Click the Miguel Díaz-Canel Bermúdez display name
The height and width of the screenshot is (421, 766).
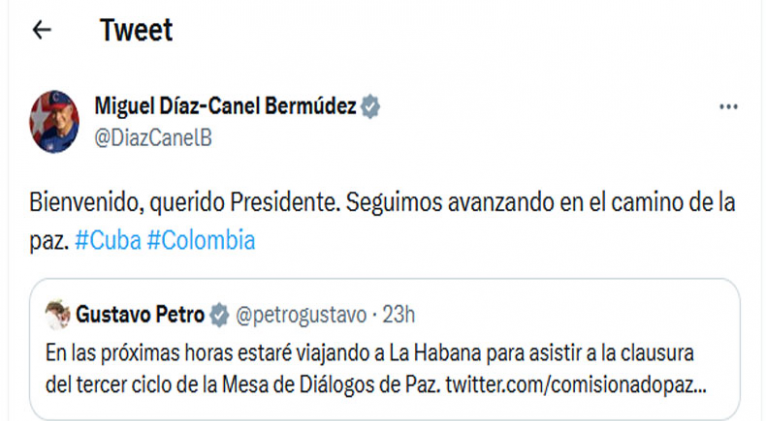tap(224, 106)
